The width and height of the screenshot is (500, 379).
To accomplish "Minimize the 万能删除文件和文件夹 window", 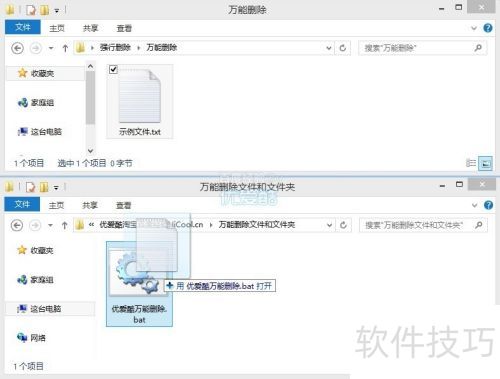I will [442, 185].
